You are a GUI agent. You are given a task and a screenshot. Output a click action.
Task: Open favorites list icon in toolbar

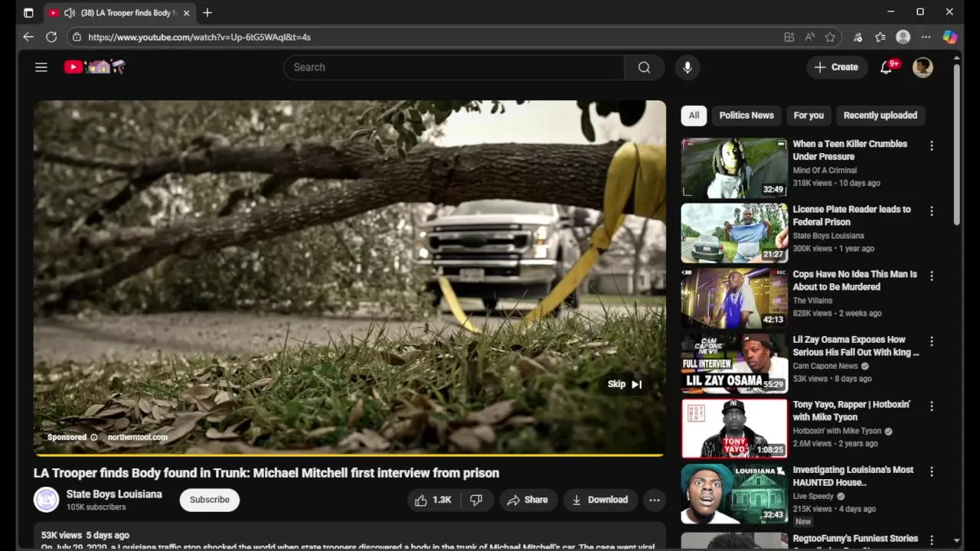[x=880, y=37]
